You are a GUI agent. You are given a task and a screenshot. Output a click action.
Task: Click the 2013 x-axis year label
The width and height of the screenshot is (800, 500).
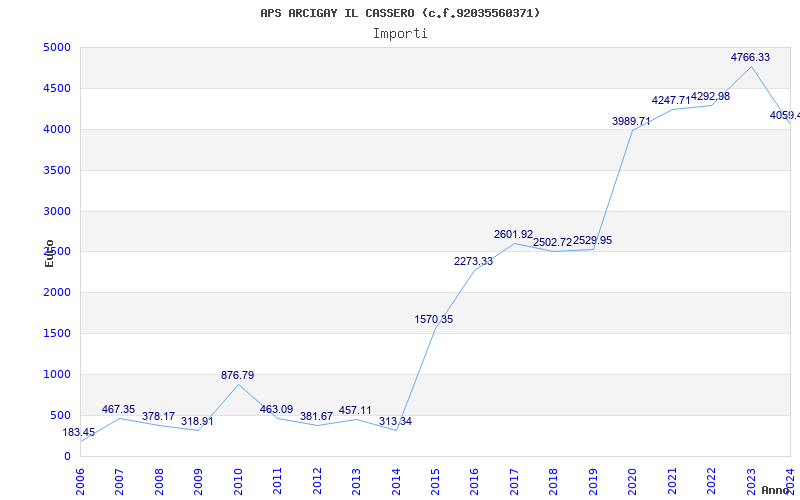[x=357, y=481]
